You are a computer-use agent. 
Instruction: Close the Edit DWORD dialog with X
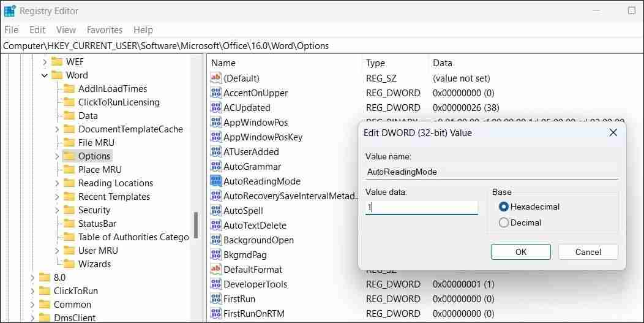click(613, 133)
